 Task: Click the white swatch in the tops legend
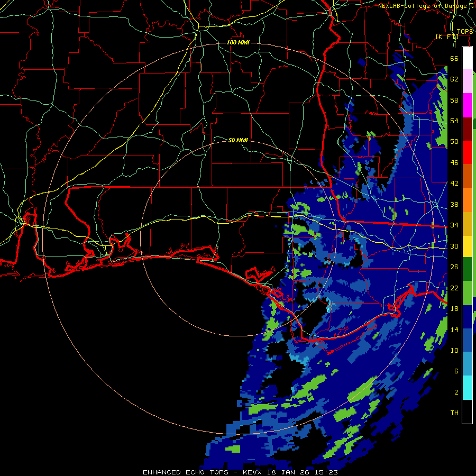(467, 58)
